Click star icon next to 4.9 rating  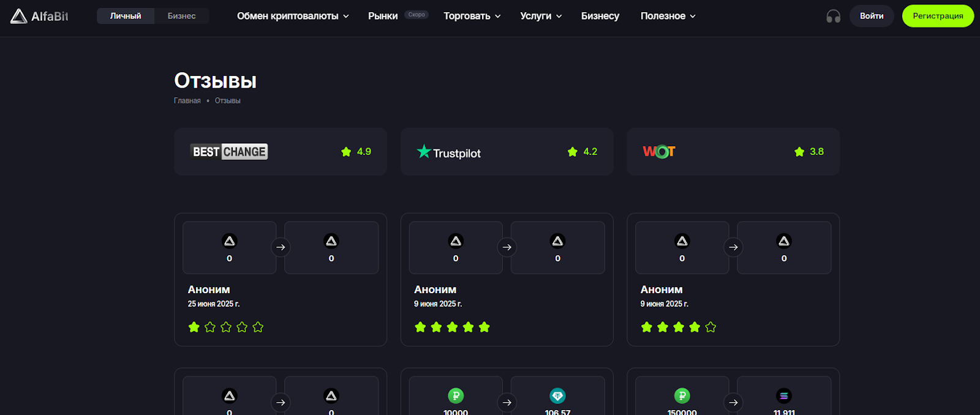tap(346, 152)
